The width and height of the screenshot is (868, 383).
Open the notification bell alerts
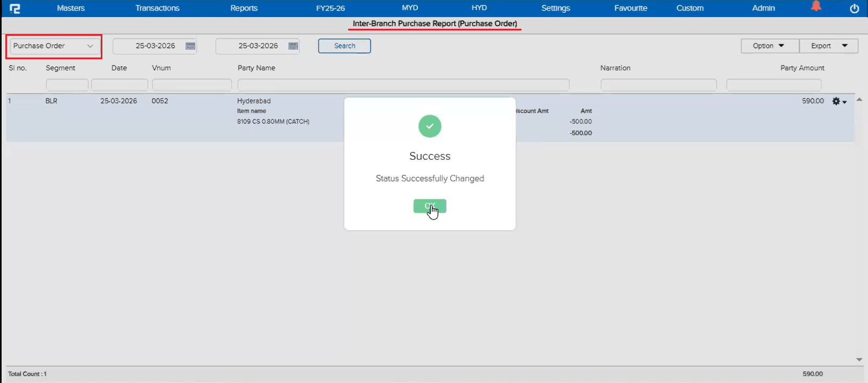click(816, 6)
